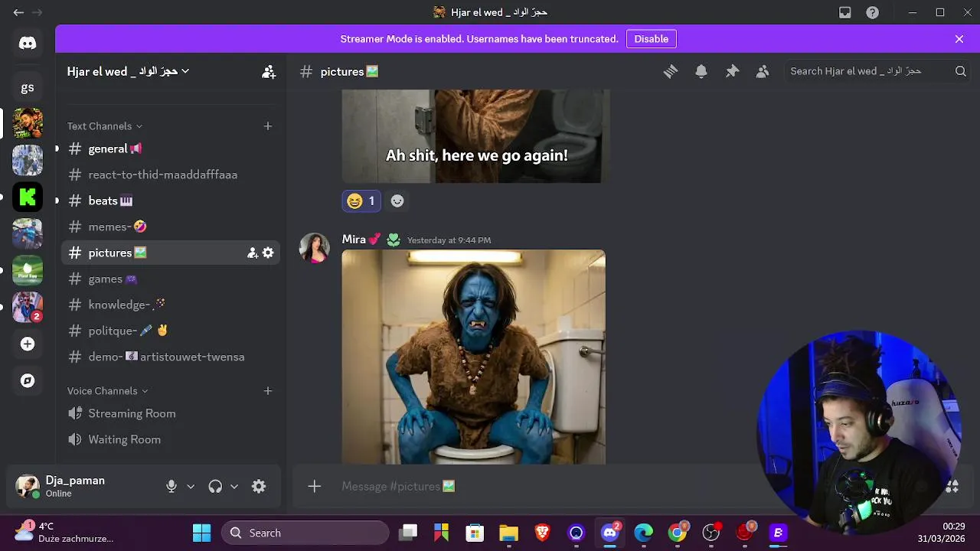Open Discover servers compass icon
Image resolution: width=980 pixels, height=551 pixels.
click(x=28, y=380)
